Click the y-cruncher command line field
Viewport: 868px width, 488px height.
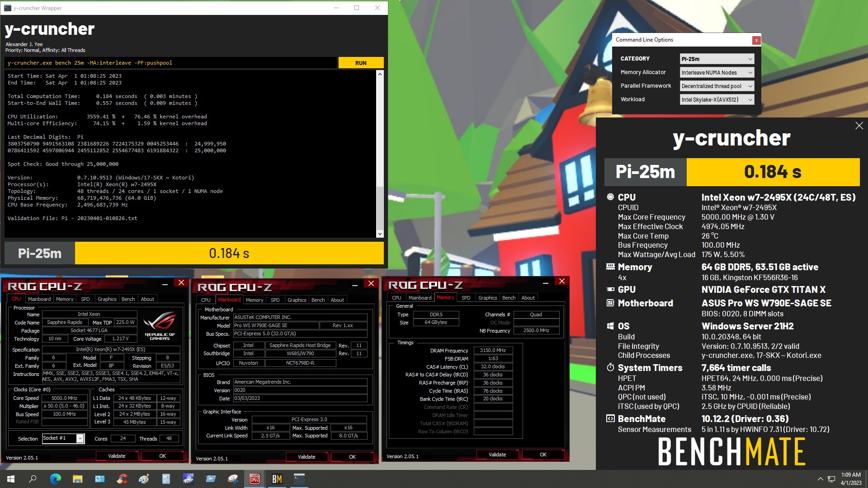[171, 63]
